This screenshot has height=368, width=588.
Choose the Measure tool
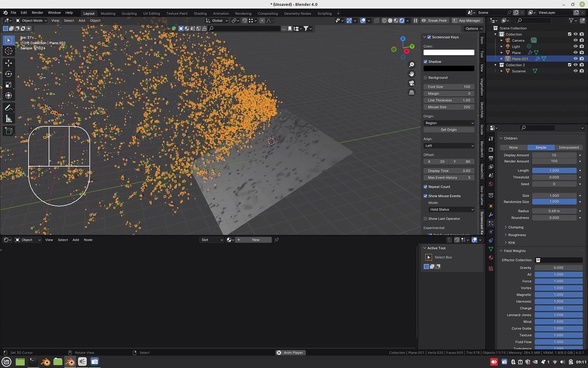tap(9, 119)
